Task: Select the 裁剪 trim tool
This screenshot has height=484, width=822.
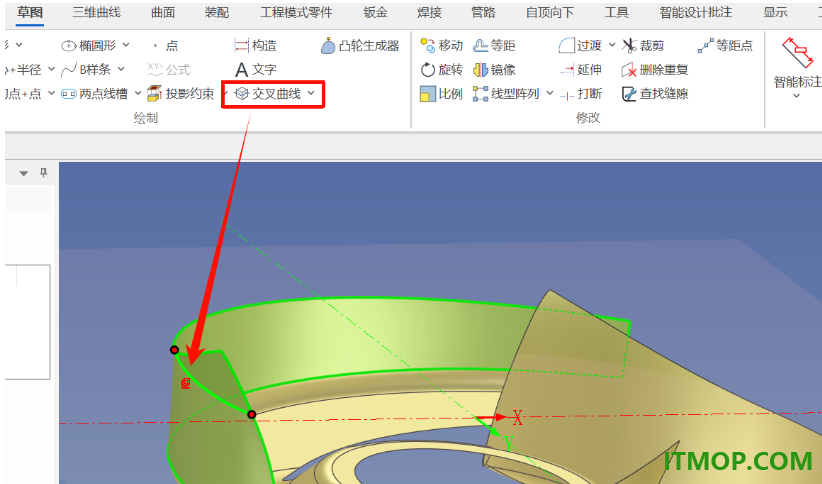Action: pyautogui.click(x=643, y=46)
